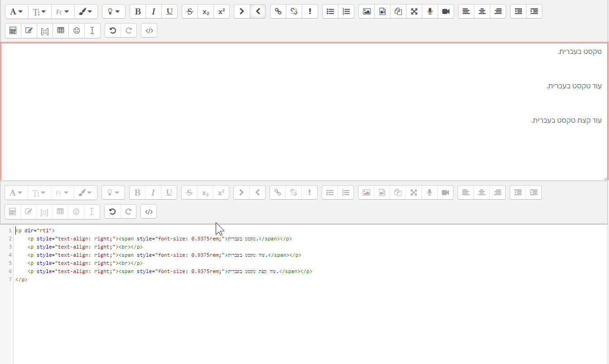The height and width of the screenshot is (364, 609).
Task: Undo in the toolbar above HTML code
Action: coord(112,211)
